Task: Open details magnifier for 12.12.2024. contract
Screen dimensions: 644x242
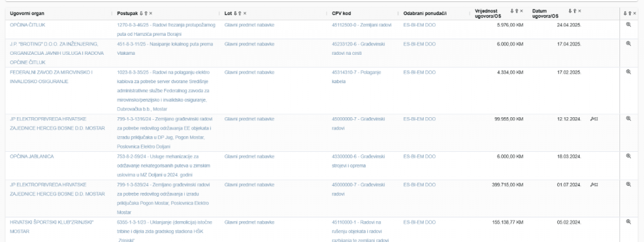Action: [x=628, y=118]
